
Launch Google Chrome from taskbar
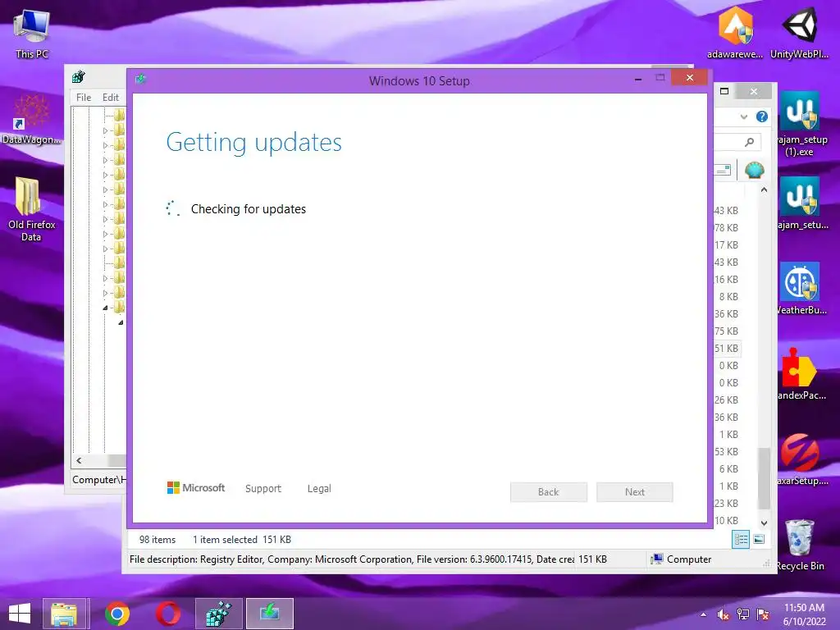[x=116, y=614]
